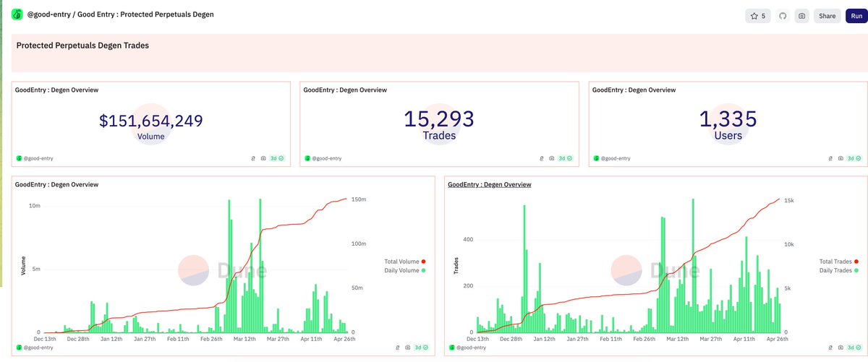Click the camera icon on Trades counter card
Screen dimensions: 868x362
(553, 158)
